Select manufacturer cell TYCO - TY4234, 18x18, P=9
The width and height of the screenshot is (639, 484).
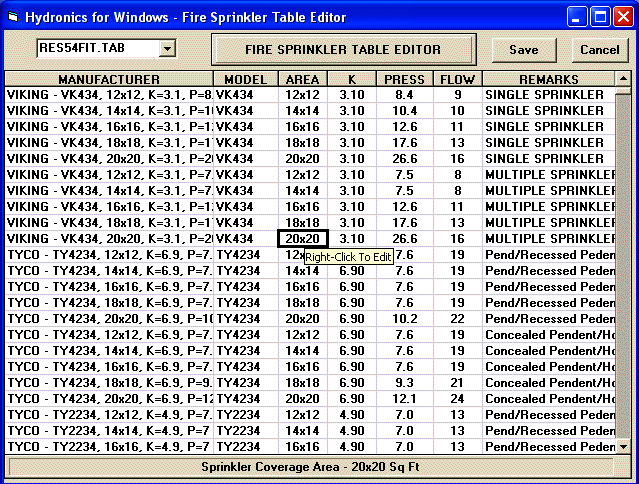(109, 383)
